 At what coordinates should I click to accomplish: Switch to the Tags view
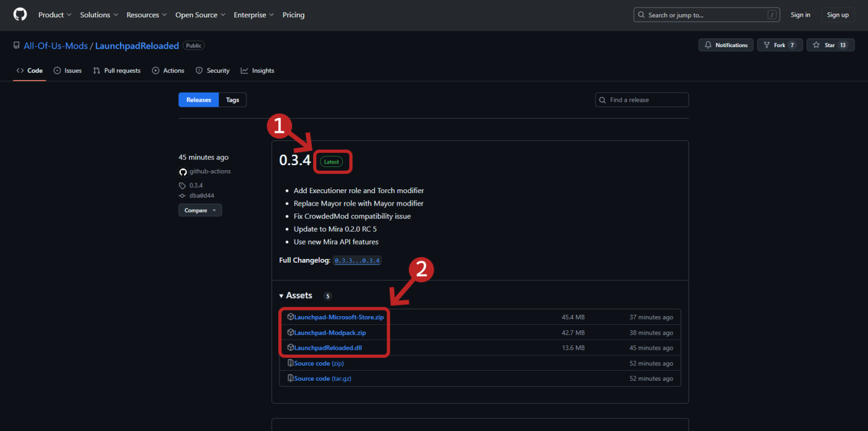point(232,99)
